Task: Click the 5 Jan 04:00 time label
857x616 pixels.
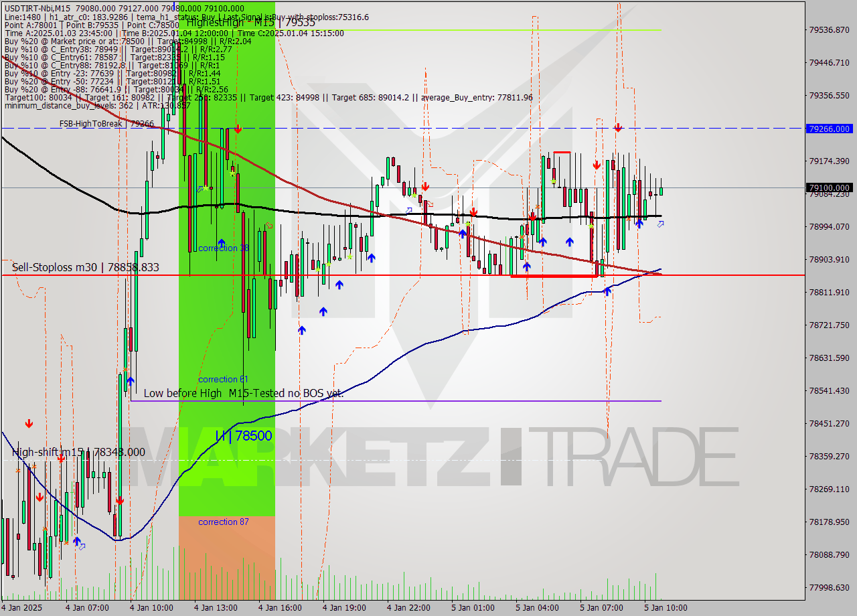Action: coord(537,608)
